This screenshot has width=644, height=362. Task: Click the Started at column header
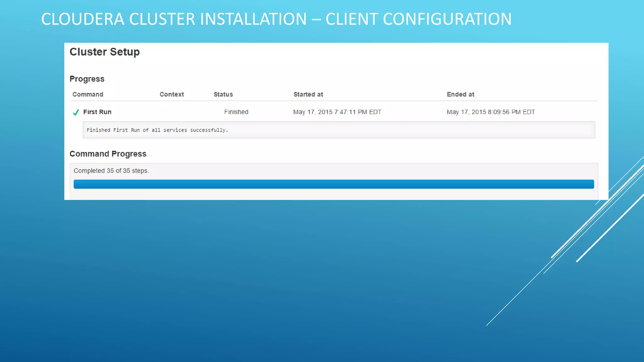[x=308, y=94]
